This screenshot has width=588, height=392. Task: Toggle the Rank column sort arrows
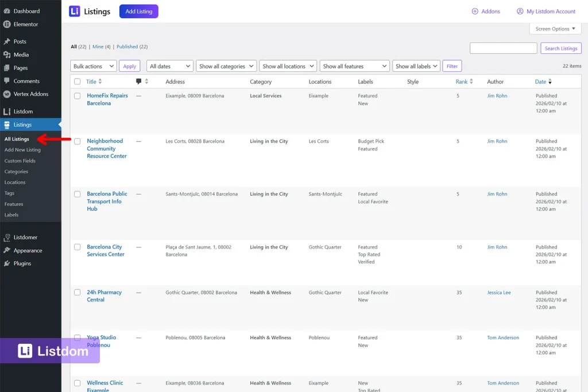coord(471,81)
